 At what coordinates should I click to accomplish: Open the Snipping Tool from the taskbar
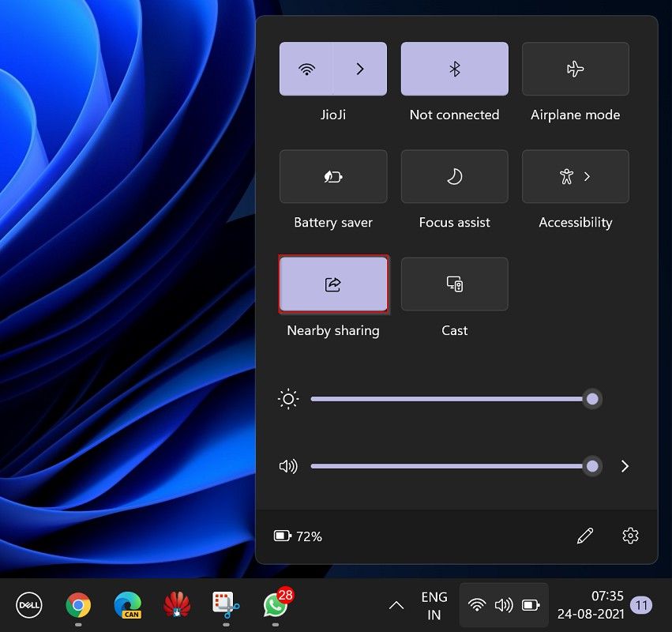click(x=225, y=605)
